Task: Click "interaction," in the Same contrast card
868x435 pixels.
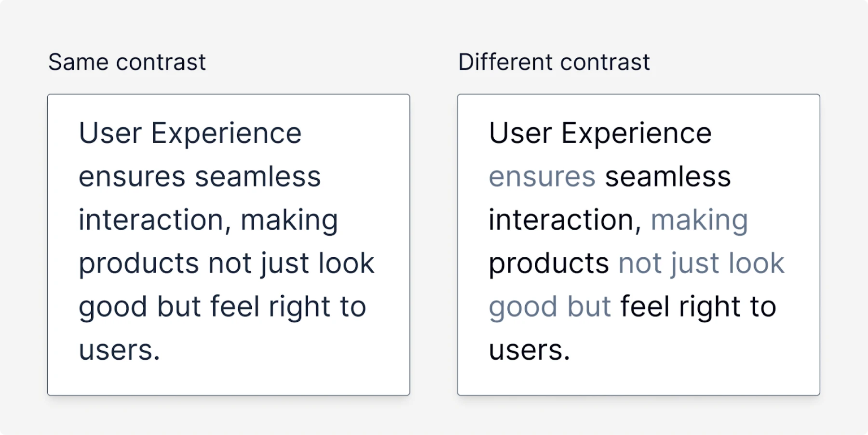Action: coord(155,220)
